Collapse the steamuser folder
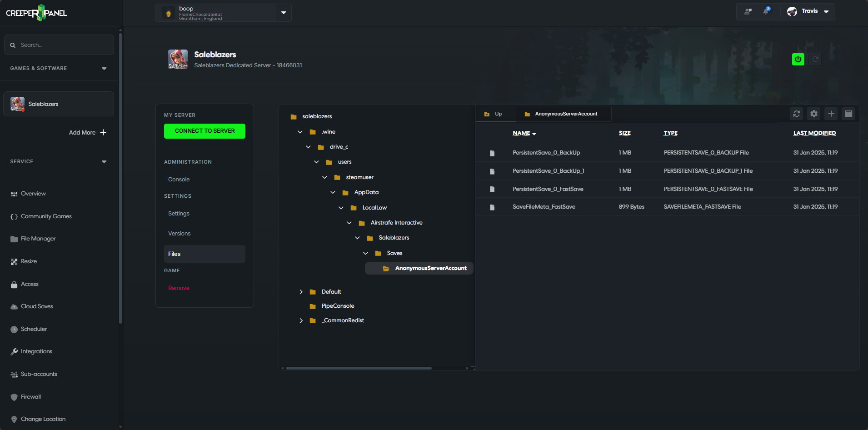 324,177
